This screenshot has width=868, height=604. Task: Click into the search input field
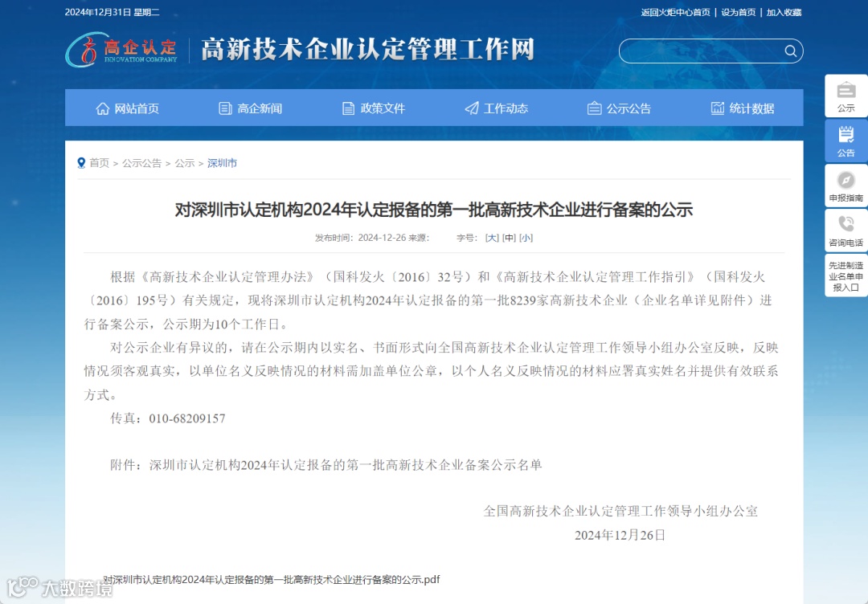(x=703, y=51)
